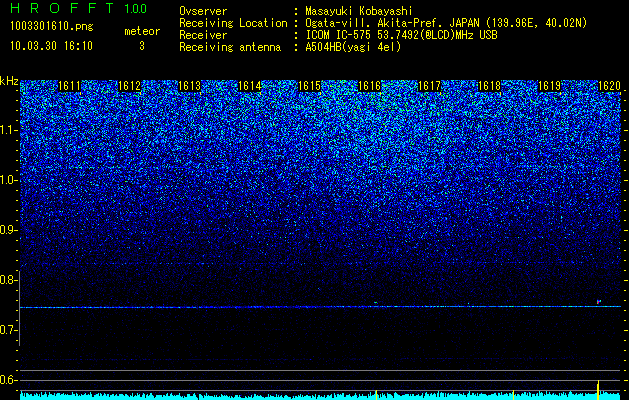The height and width of the screenshot is (400, 629).
Task: Click the 1619 time marker
Action: coord(549,86)
